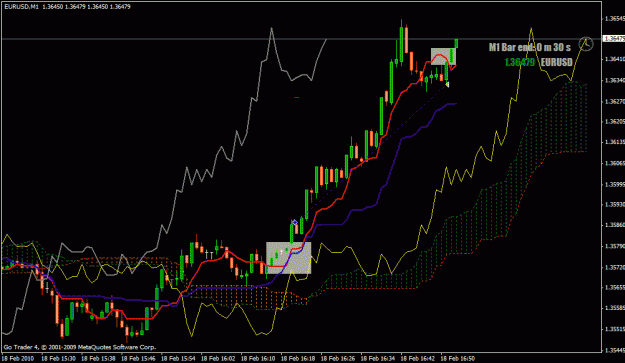Click the 1.3641 price axis label
Viewport: 625px width, 363px height.
tap(614, 59)
